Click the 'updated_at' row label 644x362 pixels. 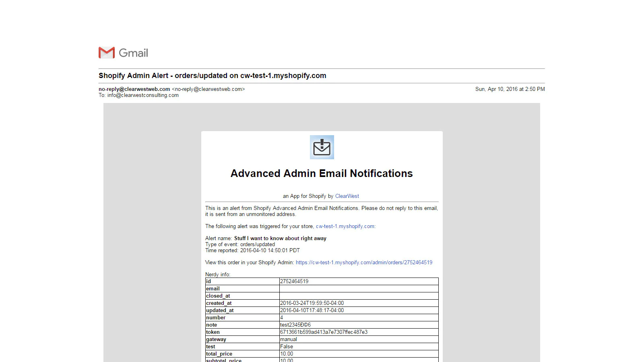point(220,311)
